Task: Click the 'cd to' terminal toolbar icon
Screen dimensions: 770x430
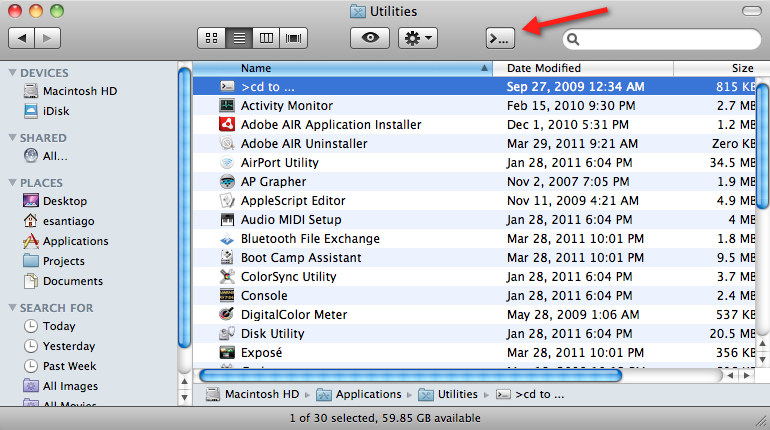Action: click(x=500, y=38)
